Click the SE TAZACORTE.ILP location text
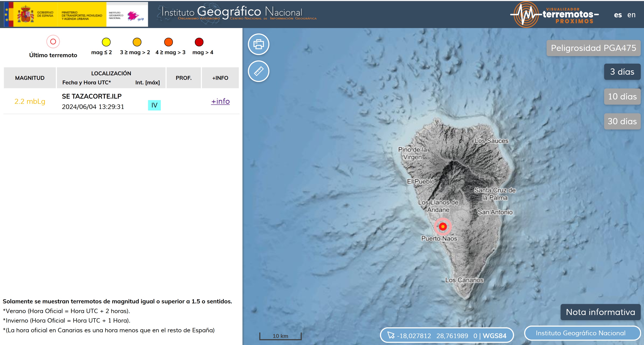The image size is (644, 345). [x=92, y=96]
